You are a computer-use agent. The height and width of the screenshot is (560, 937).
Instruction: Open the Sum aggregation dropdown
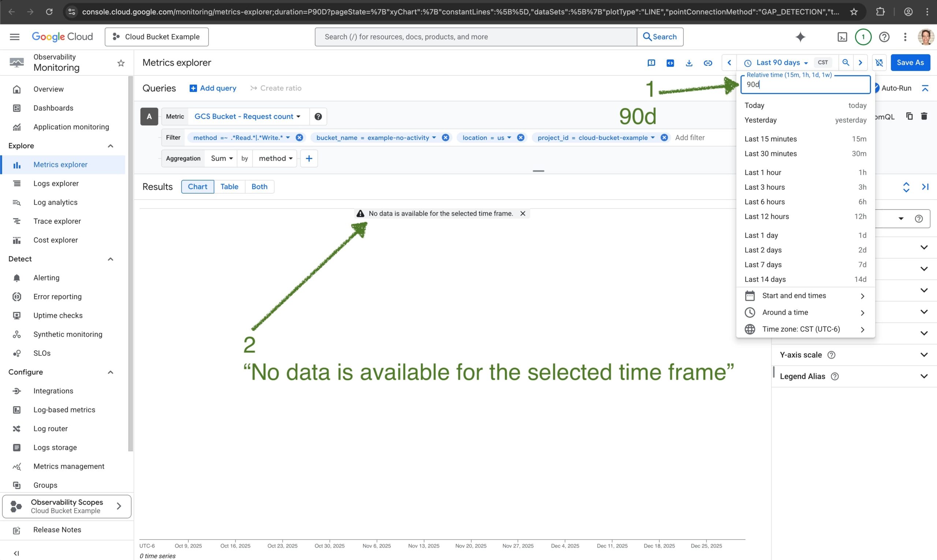tap(221, 158)
